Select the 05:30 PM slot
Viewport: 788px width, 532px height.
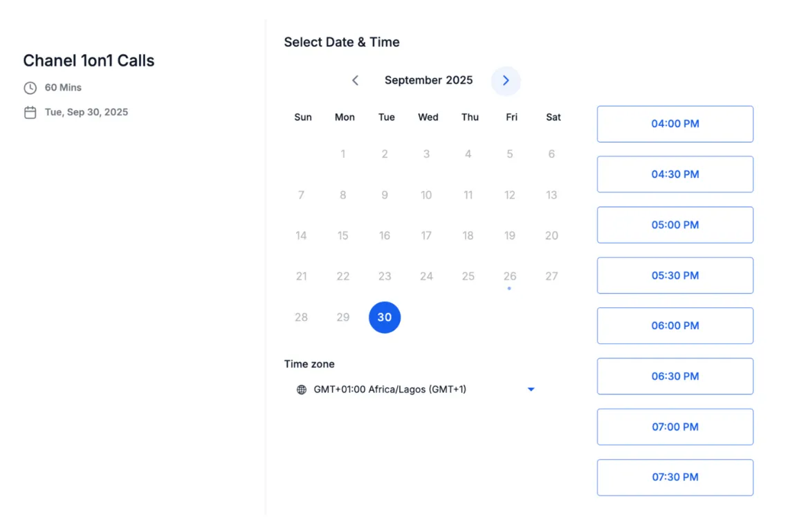point(675,276)
